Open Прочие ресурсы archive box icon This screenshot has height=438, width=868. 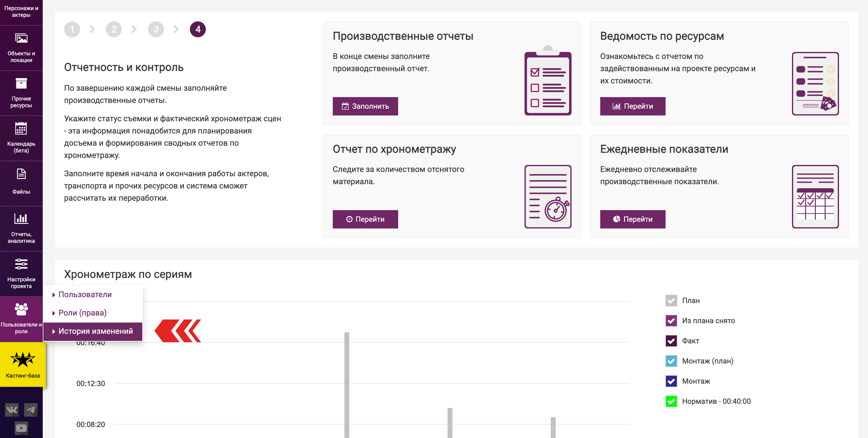pyautogui.click(x=21, y=83)
